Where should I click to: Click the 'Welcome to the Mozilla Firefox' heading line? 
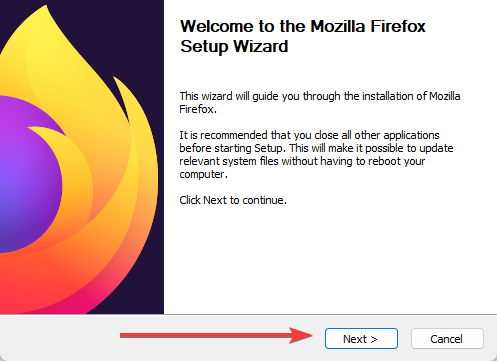pos(303,26)
